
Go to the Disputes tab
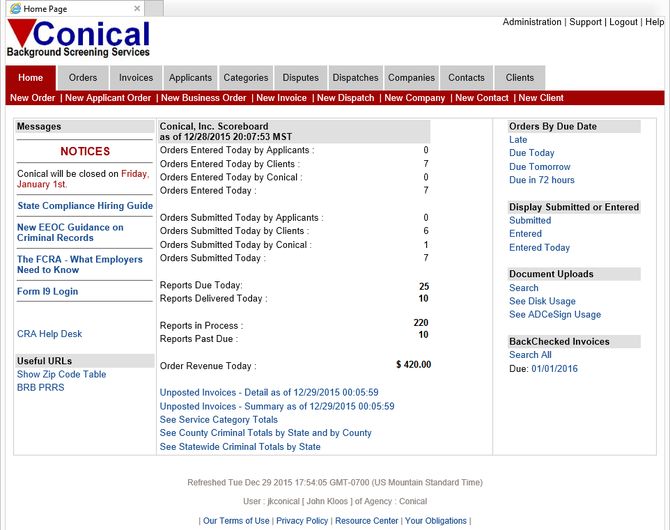pyautogui.click(x=300, y=78)
